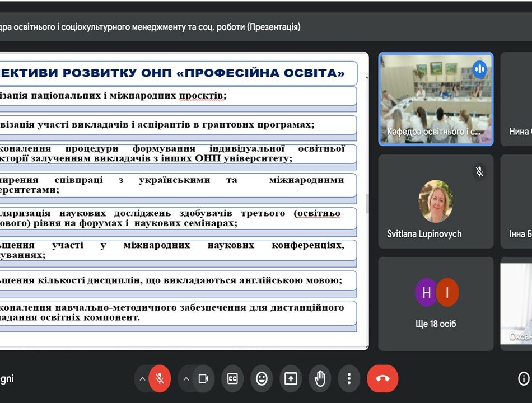Viewport: 532px width, 403px height.
Task: Turn on closed captions
Action: point(232,379)
